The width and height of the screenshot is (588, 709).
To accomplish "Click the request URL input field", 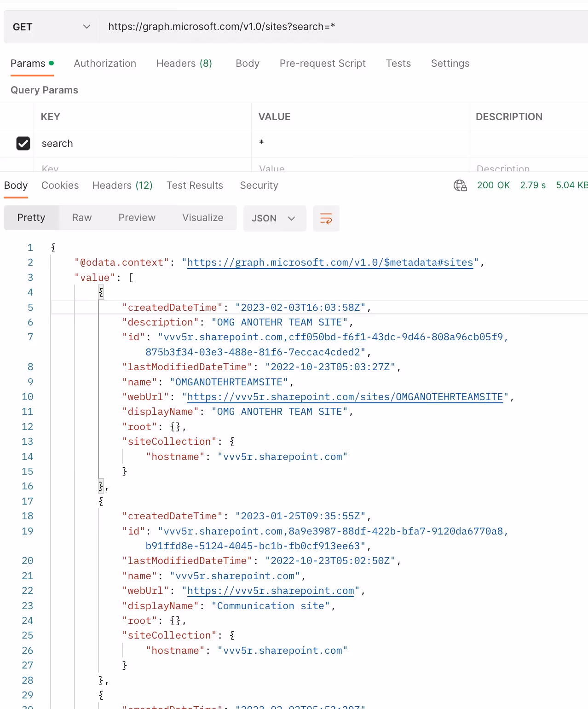I will click(343, 27).
